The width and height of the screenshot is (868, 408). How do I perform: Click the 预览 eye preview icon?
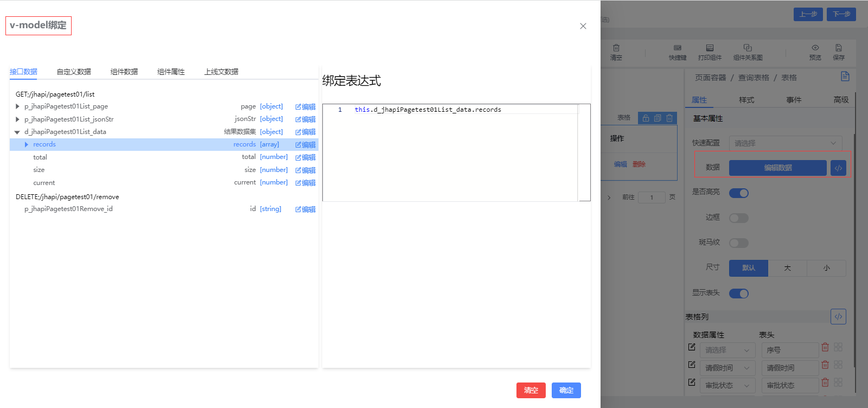pyautogui.click(x=815, y=48)
